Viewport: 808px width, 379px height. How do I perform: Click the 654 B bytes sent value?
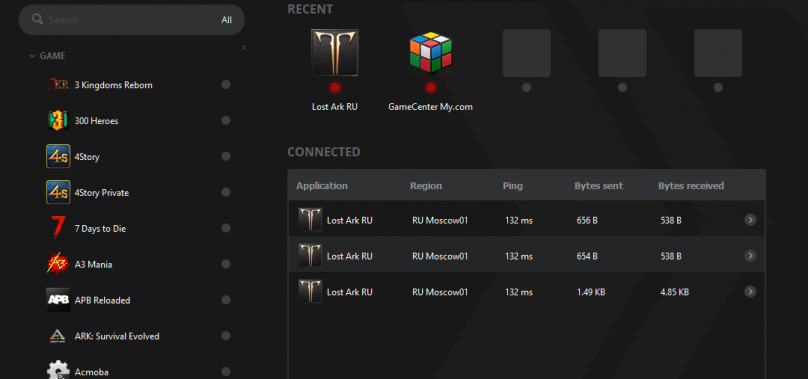coord(587,256)
